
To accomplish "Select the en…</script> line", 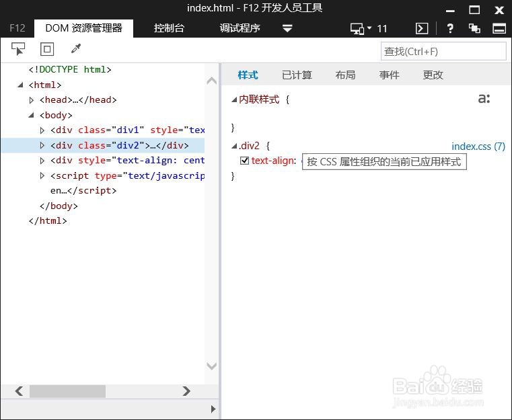I will 83,191.
